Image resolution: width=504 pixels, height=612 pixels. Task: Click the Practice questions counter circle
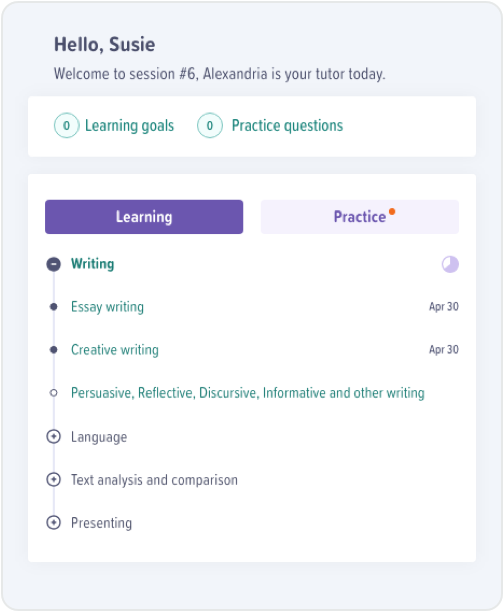[210, 125]
